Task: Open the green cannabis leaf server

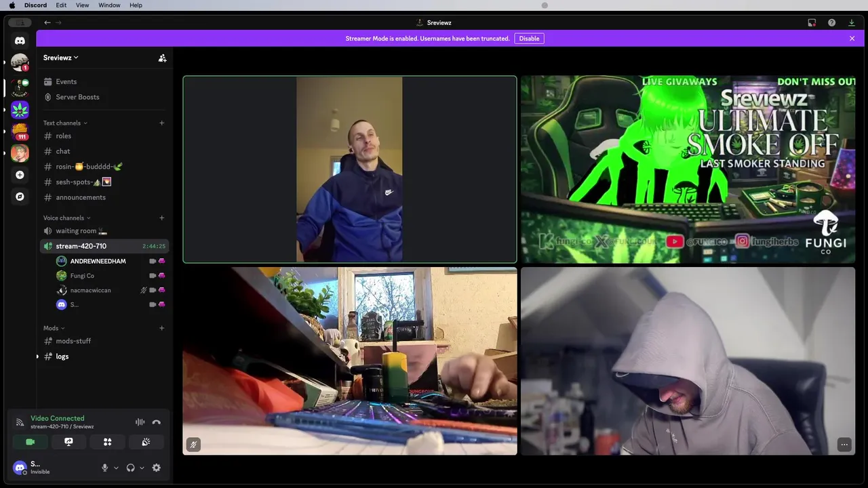Action: [x=20, y=109]
